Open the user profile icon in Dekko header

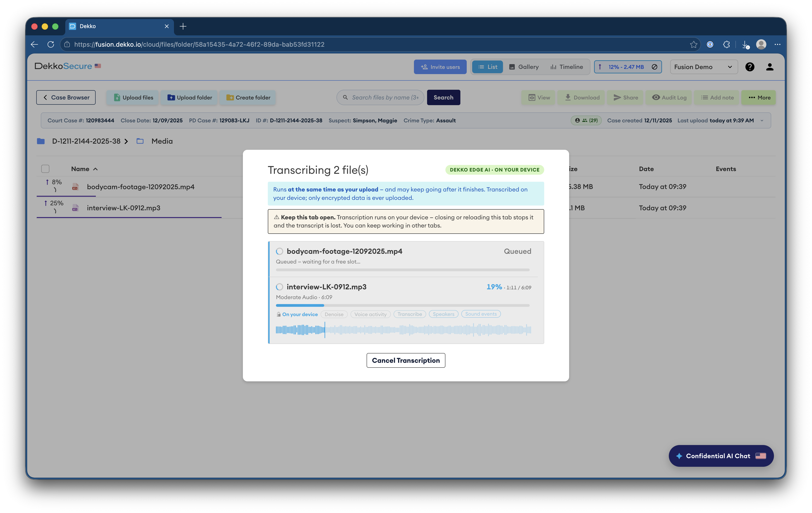coord(769,67)
